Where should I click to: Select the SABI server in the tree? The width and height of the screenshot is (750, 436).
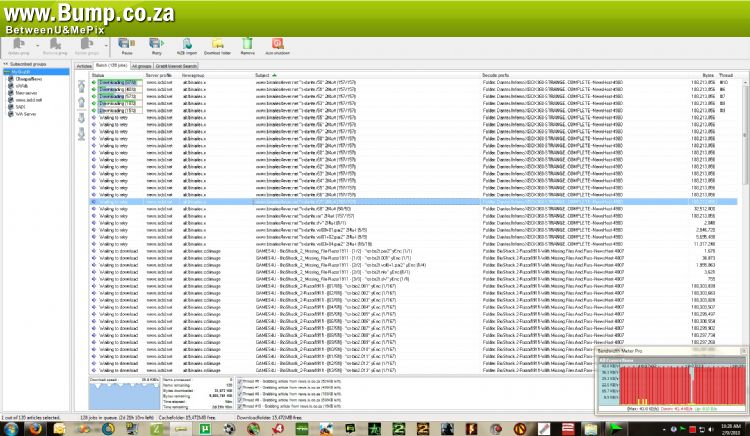[x=19, y=108]
